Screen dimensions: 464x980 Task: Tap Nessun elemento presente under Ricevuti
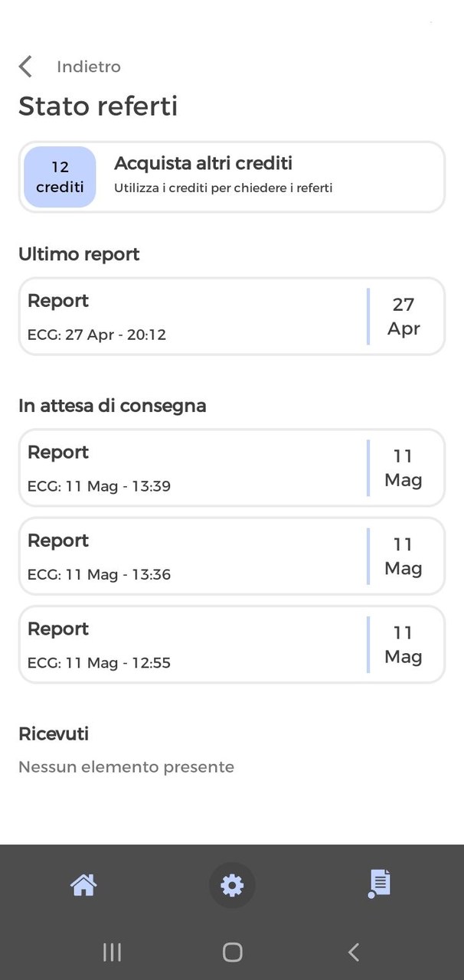click(x=126, y=766)
